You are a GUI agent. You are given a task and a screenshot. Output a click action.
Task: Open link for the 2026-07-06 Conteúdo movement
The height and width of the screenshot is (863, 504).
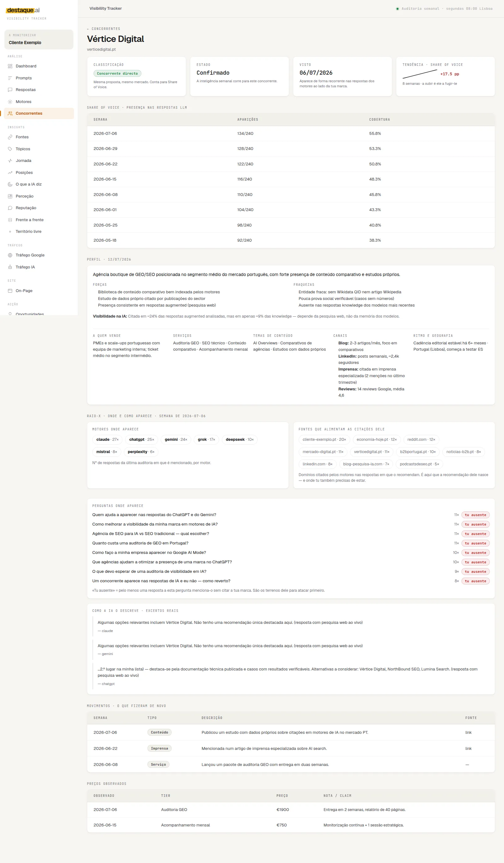(468, 733)
